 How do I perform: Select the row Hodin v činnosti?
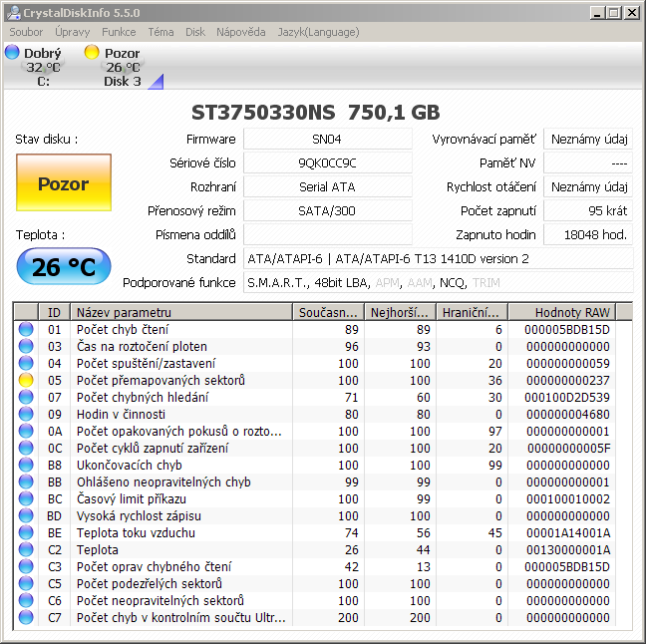pyautogui.click(x=315, y=414)
